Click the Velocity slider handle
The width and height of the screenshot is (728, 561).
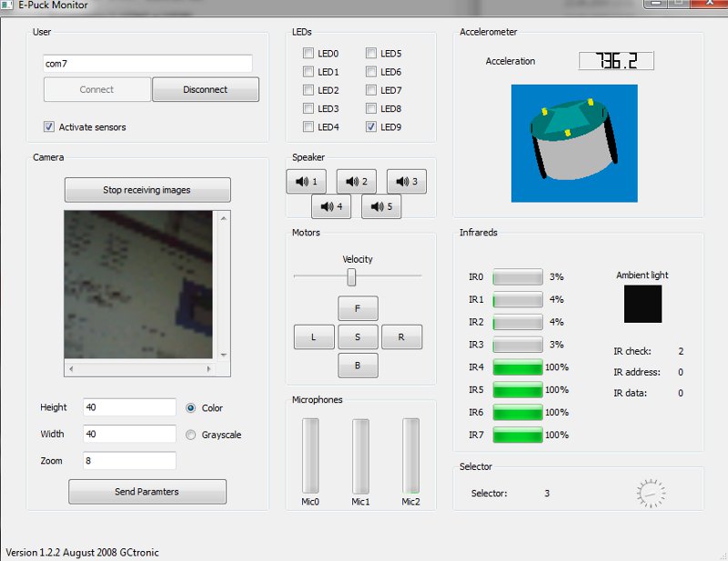tap(351, 276)
